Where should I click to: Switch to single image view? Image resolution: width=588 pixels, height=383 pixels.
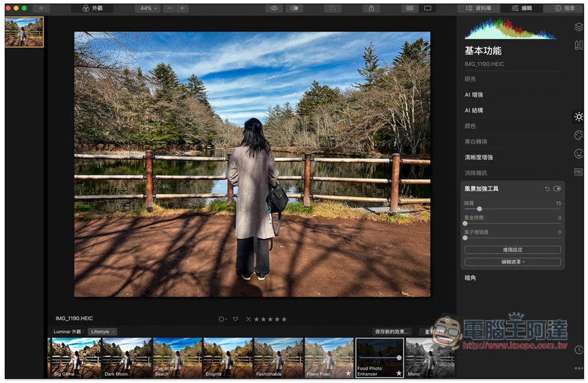tap(427, 8)
